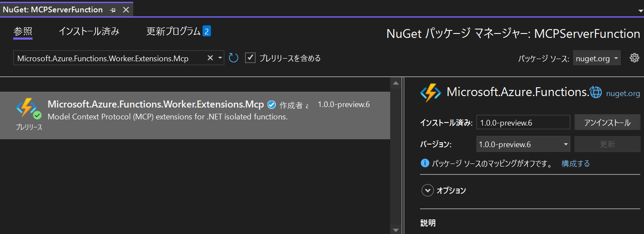Expand the オプション section
Viewport: 644px width, 234px height.
(427, 190)
